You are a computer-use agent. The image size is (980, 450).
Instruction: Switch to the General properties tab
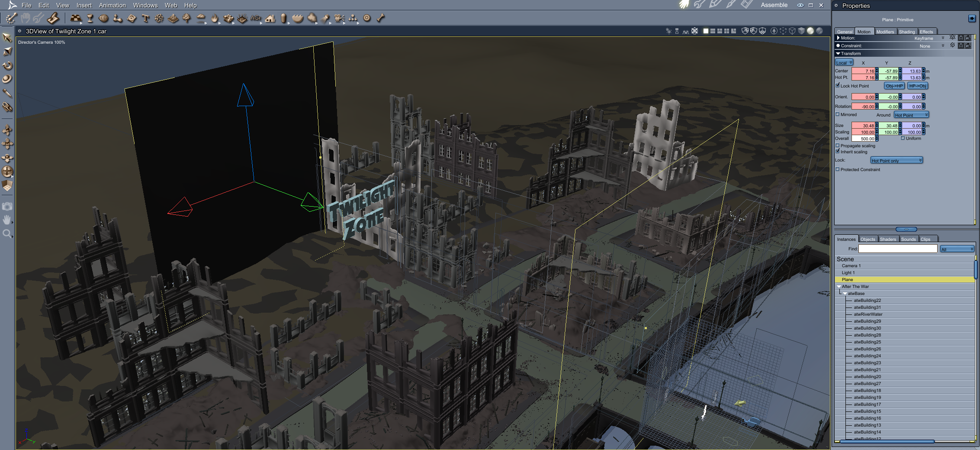(x=845, y=32)
